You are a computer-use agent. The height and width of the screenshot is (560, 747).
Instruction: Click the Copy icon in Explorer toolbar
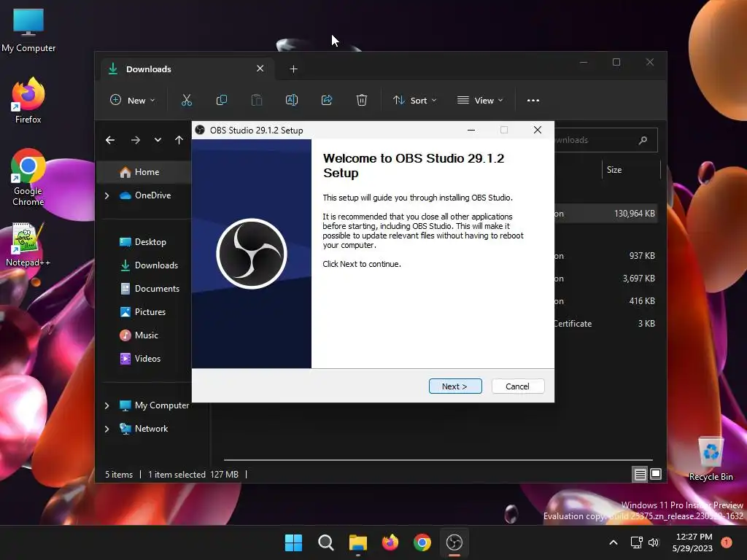coord(222,100)
